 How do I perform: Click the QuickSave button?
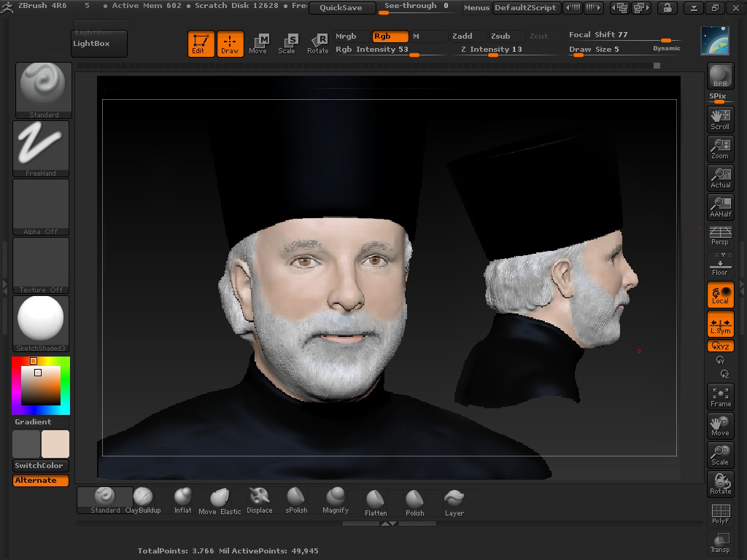(x=341, y=7)
